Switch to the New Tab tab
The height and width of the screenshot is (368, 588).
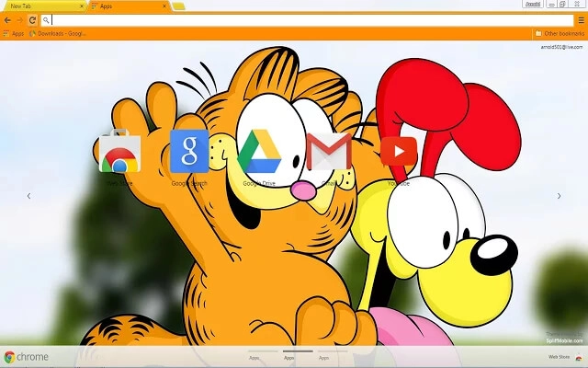click(44, 6)
